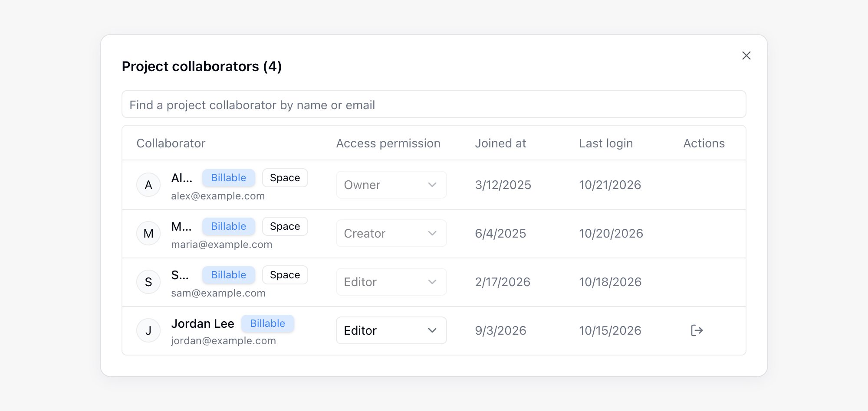Click the joined date 6/4/2025
The width and height of the screenshot is (868, 411).
500,233
